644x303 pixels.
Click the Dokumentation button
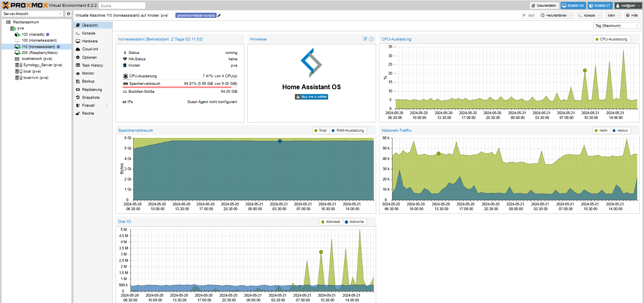coord(544,6)
